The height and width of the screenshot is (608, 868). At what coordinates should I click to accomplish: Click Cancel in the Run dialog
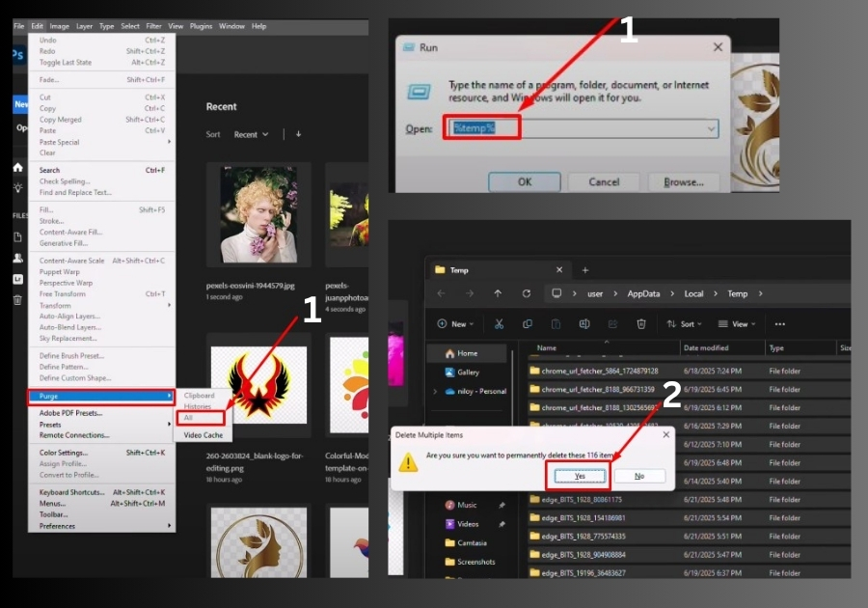[x=604, y=181]
